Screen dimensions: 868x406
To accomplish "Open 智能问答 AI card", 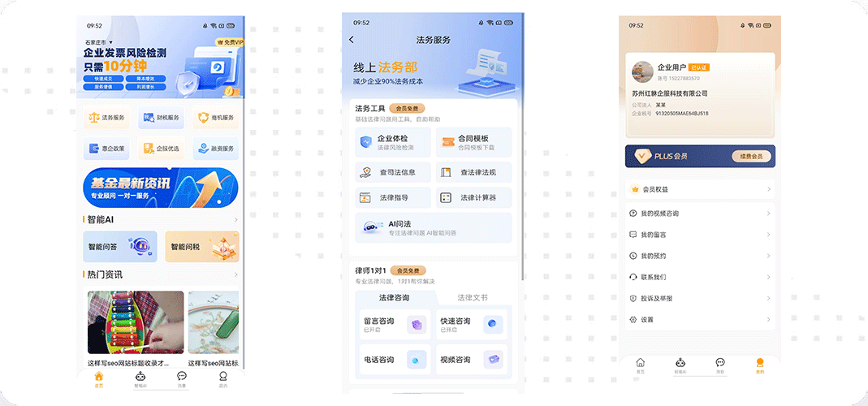I will point(120,246).
